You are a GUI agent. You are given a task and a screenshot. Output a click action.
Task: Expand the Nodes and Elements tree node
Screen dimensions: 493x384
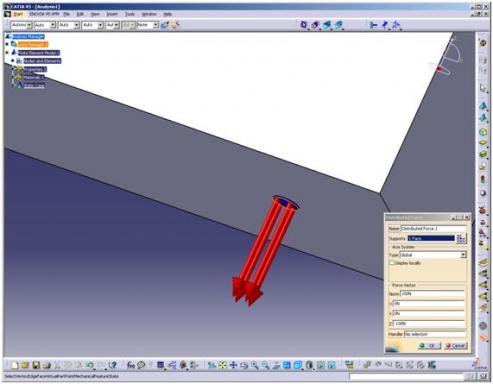click(13, 61)
